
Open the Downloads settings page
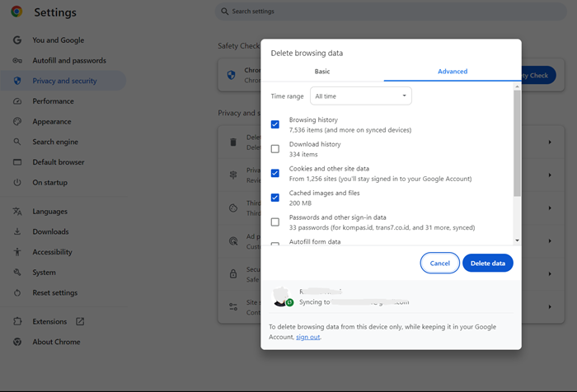50,231
